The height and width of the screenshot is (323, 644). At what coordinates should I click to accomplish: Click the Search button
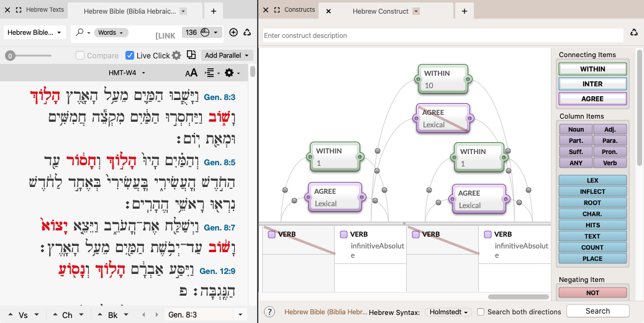click(597, 311)
